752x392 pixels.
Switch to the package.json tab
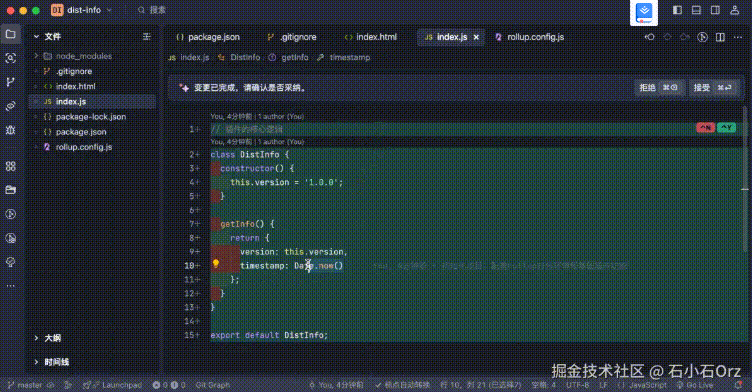[x=208, y=37]
